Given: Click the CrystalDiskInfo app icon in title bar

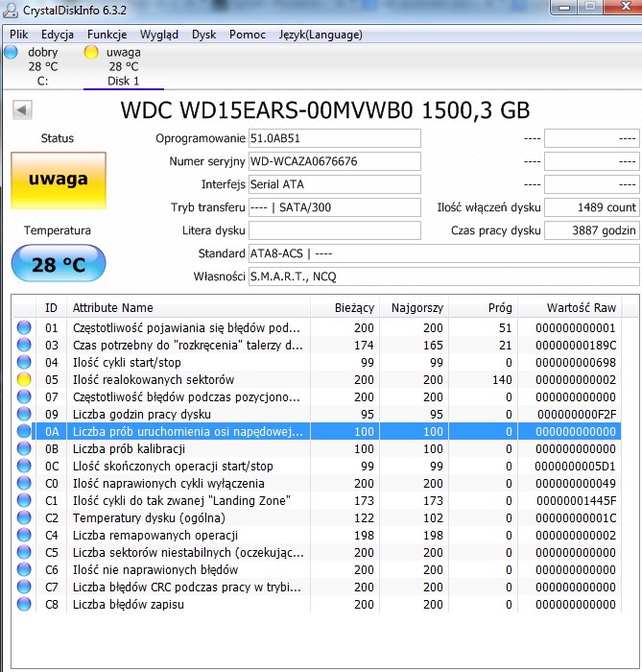Looking at the screenshot, I should tap(10, 10).
